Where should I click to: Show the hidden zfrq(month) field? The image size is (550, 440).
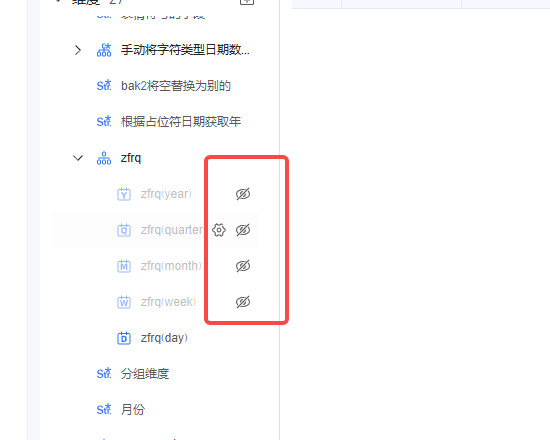pyautogui.click(x=243, y=266)
